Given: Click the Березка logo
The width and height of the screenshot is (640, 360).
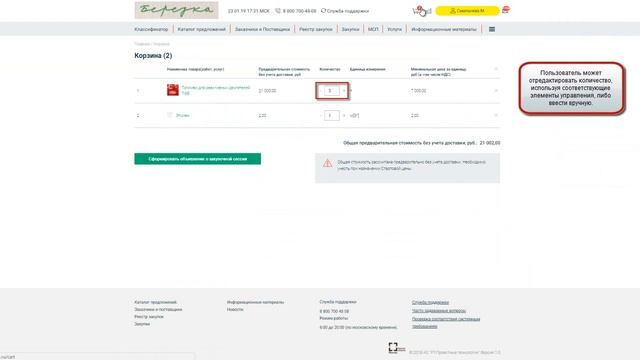Looking at the screenshot, I should pos(176,10).
